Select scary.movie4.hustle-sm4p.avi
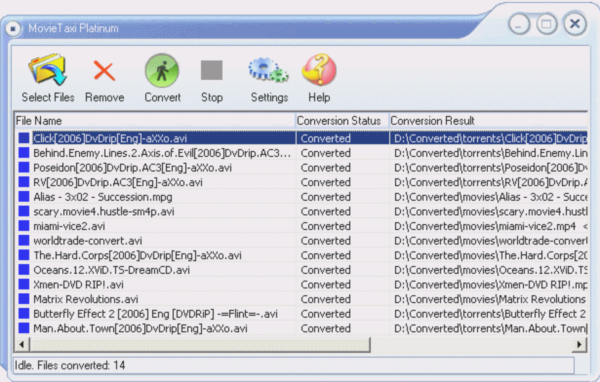The height and width of the screenshot is (382, 600). click(104, 211)
